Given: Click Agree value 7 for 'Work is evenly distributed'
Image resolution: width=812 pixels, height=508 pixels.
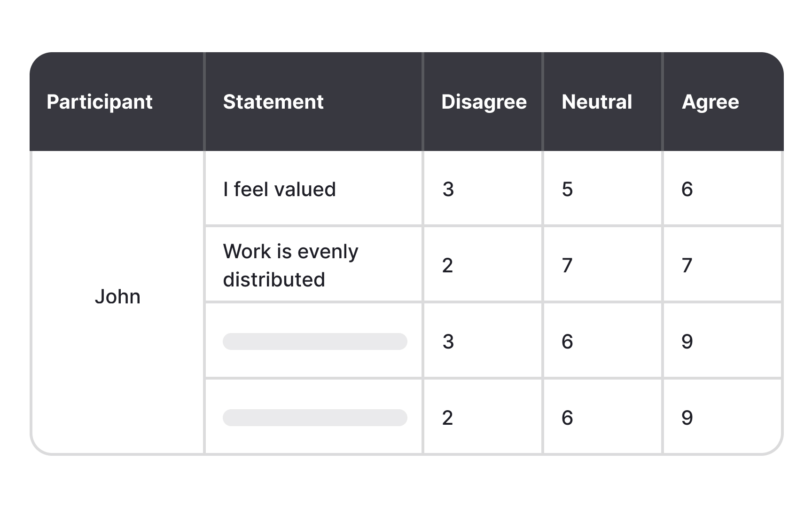Looking at the screenshot, I should (x=687, y=266).
